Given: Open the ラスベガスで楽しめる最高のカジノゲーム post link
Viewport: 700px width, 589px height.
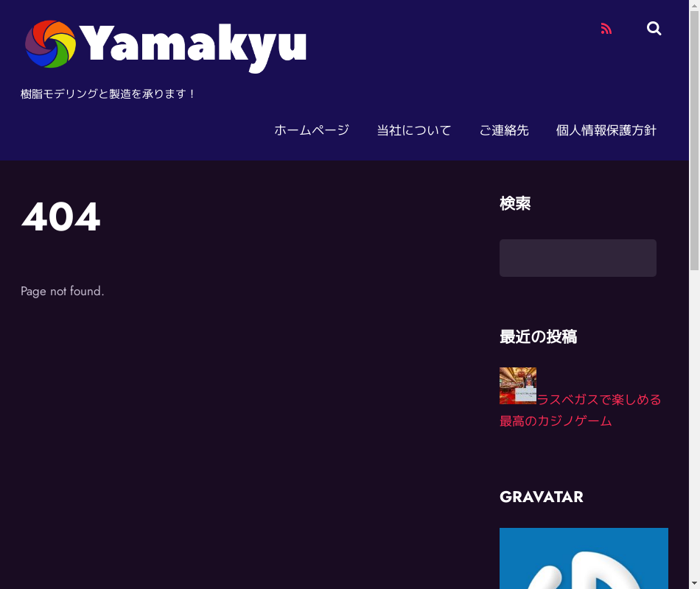Looking at the screenshot, I should click(598, 400).
